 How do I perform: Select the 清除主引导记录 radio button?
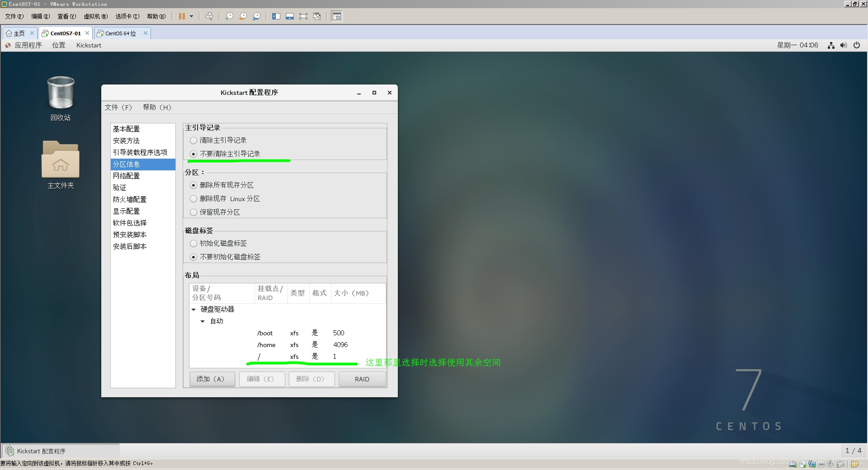tap(193, 141)
